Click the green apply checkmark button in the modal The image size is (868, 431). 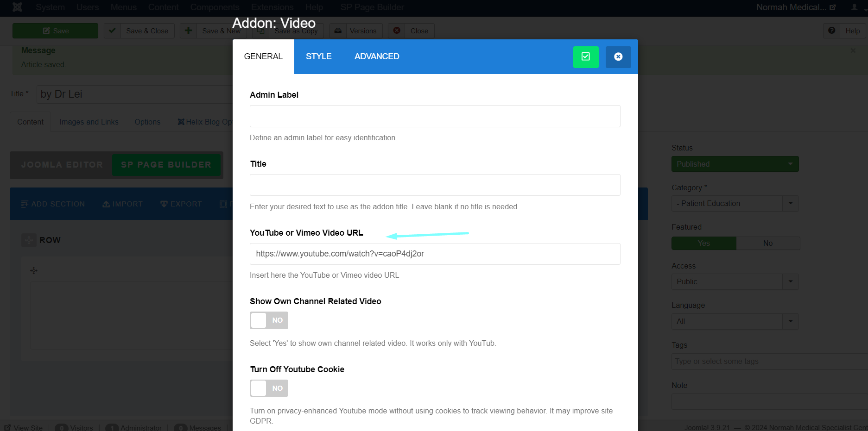[x=586, y=57]
